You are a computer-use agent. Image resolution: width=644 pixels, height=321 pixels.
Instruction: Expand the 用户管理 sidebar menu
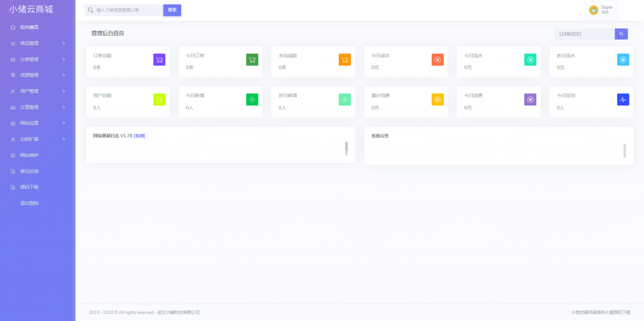(38, 91)
